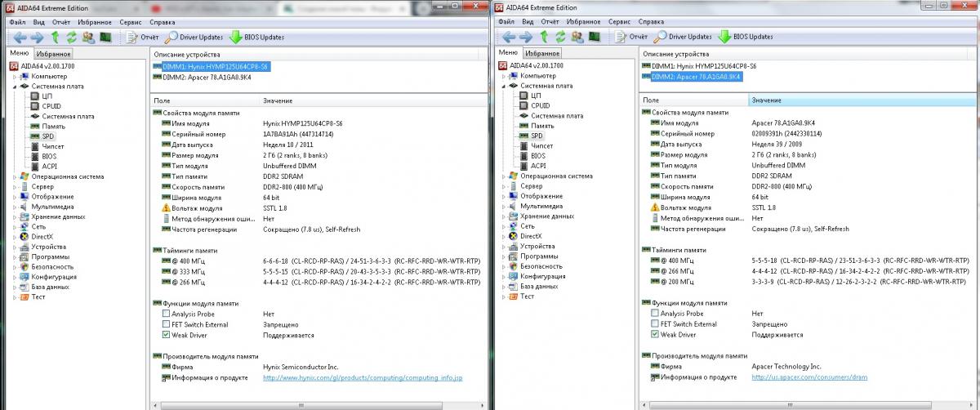Screen dimensions: 980x410
Task: Click the Back arrow in left window toolbar
Action: click(x=18, y=38)
